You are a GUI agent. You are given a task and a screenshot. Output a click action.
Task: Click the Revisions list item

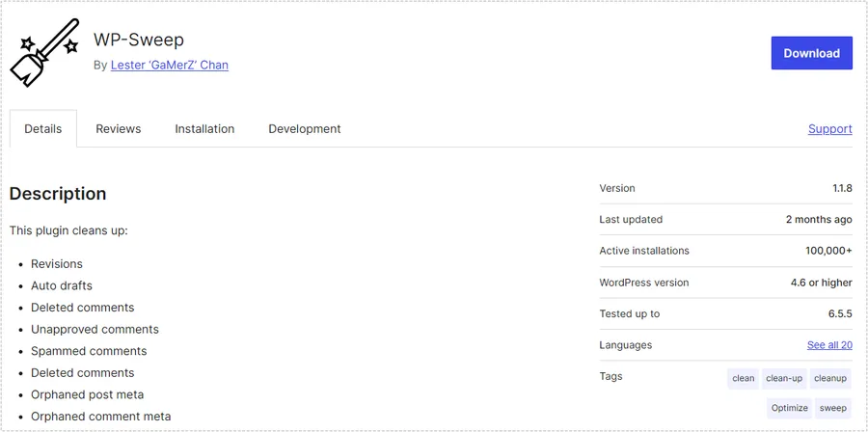pos(57,264)
